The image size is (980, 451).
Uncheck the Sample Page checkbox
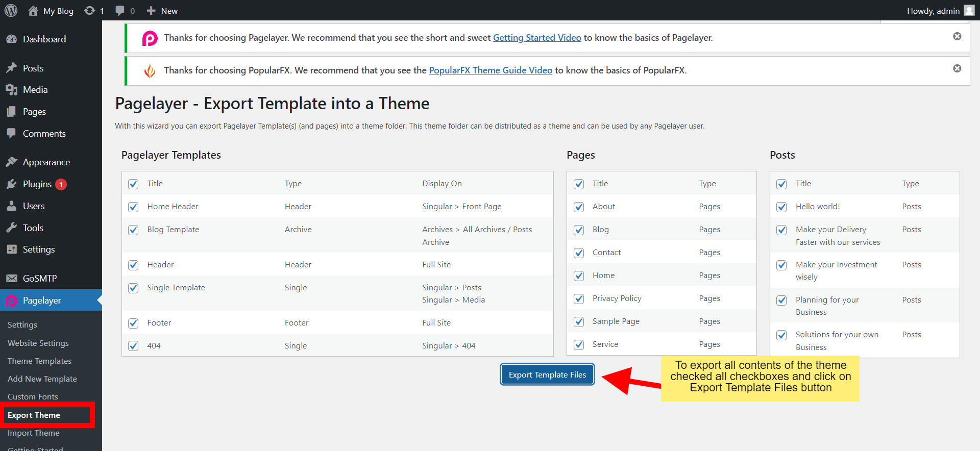tap(579, 322)
